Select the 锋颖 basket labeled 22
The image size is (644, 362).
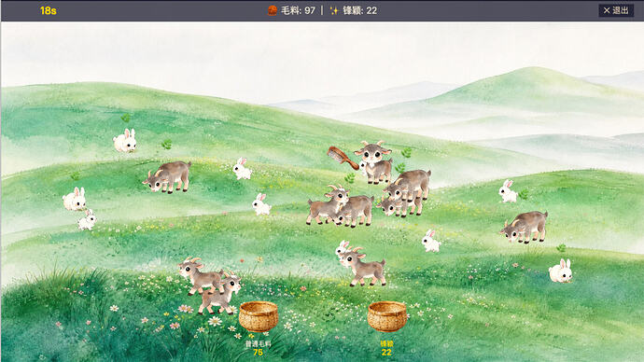pyautogui.click(x=387, y=316)
